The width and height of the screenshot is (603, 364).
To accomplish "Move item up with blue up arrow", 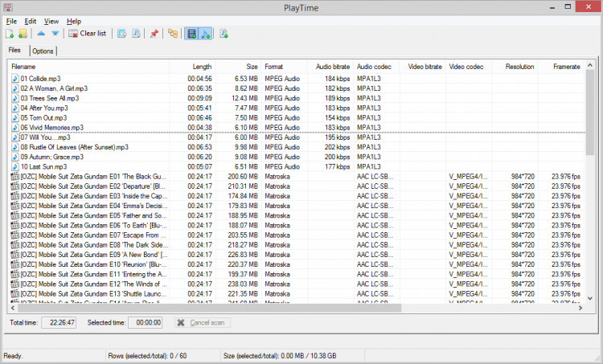I will tap(41, 34).
